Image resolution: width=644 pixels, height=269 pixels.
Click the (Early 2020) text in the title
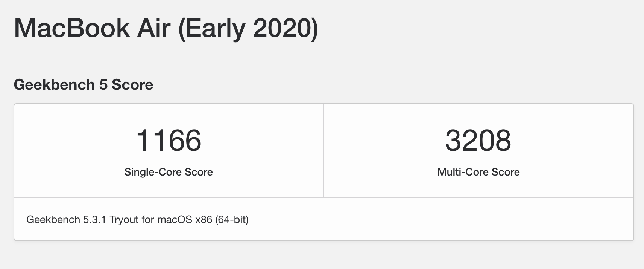click(248, 29)
